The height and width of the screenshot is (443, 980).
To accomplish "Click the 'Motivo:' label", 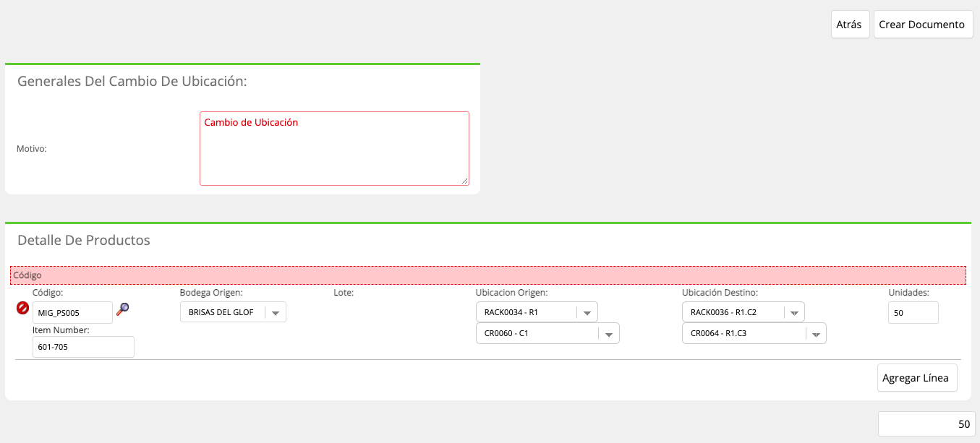I will (x=32, y=149).
